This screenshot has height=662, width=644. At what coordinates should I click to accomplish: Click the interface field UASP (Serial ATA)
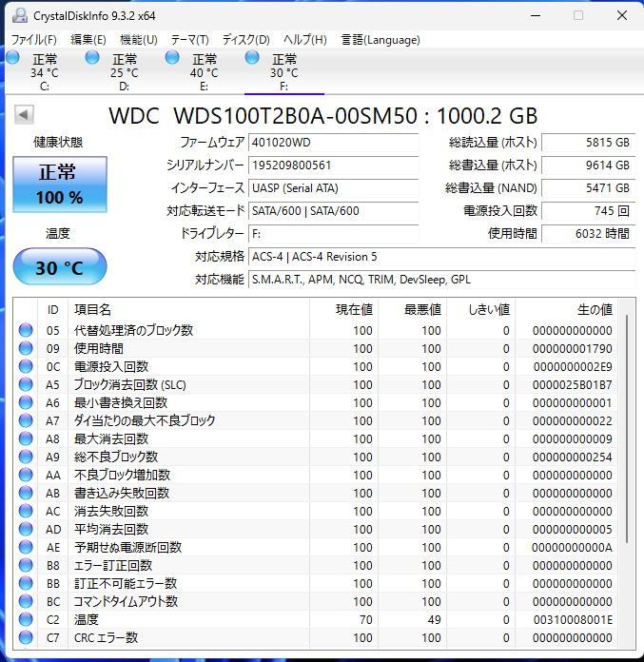(x=333, y=188)
